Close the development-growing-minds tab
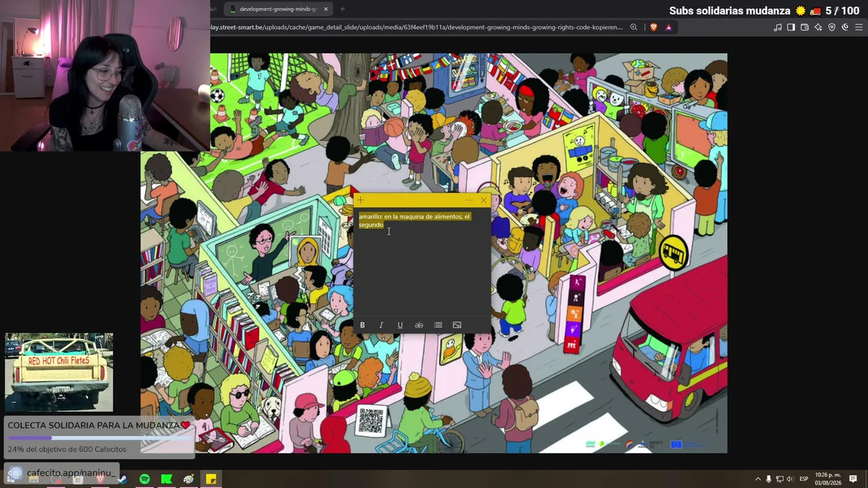Image resolution: width=868 pixels, height=488 pixels. 326,9
